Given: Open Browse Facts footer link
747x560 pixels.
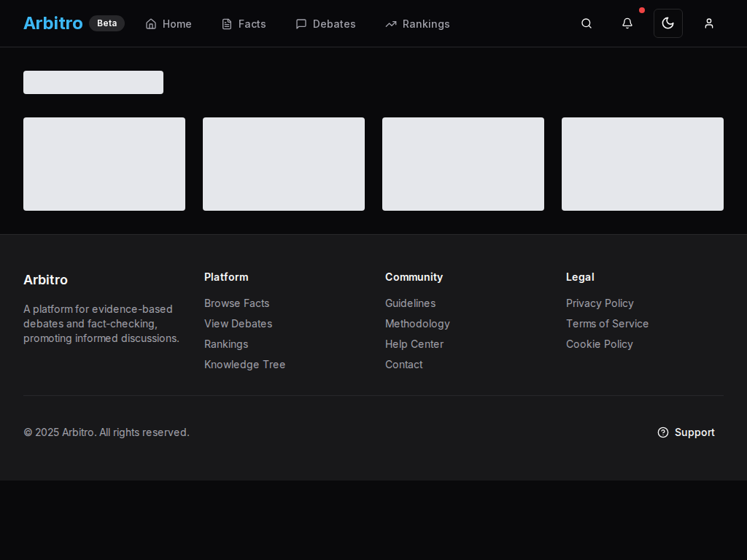Looking at the screenshot, I should [237, 303].
